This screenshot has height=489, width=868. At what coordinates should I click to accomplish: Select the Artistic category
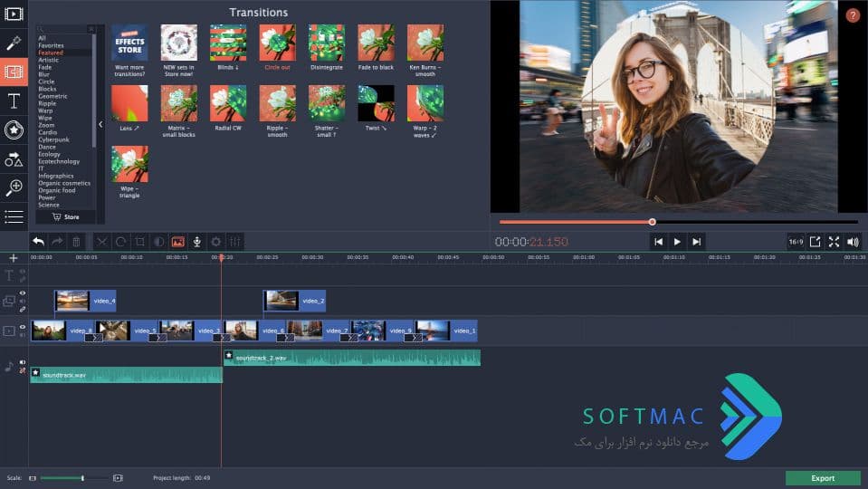point(48,60)
